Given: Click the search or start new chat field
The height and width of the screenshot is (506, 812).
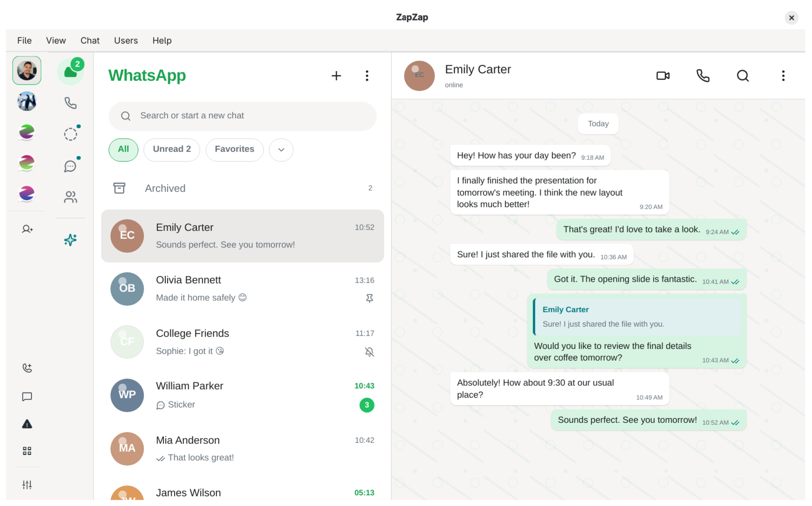Looking at the screenshot, I should click(242, 116).
